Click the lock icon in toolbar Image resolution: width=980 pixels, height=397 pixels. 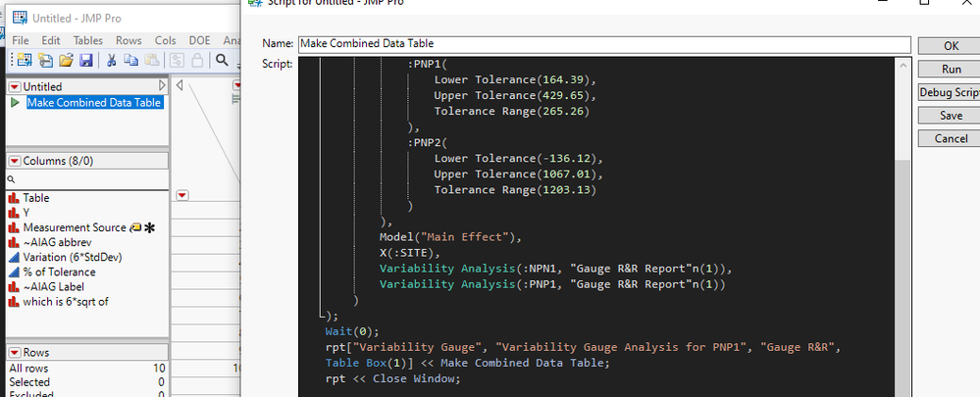pyautogui.click(x=197, y=60)
